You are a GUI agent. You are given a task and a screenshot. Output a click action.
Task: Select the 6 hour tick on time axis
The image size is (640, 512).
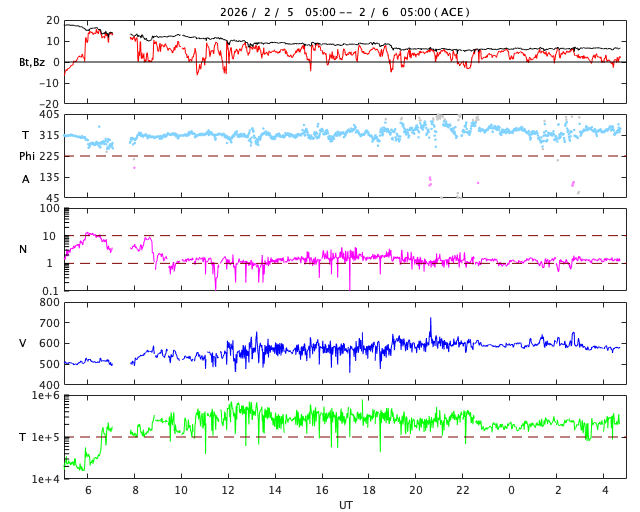[87, 490]
